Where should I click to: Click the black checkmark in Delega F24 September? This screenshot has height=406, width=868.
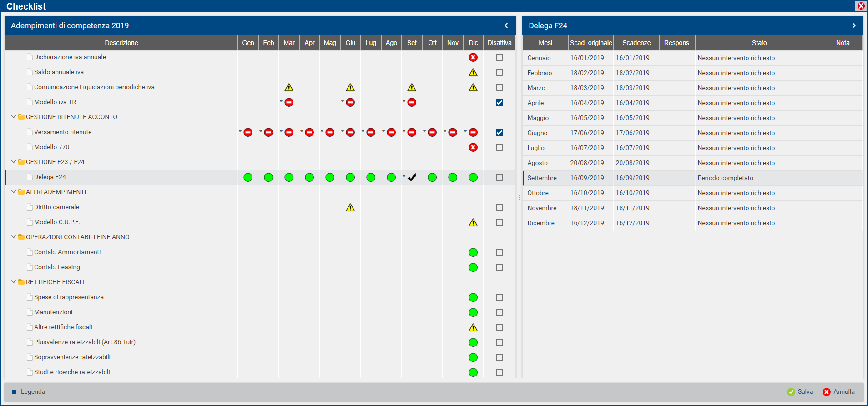click(x=412, y=177)
